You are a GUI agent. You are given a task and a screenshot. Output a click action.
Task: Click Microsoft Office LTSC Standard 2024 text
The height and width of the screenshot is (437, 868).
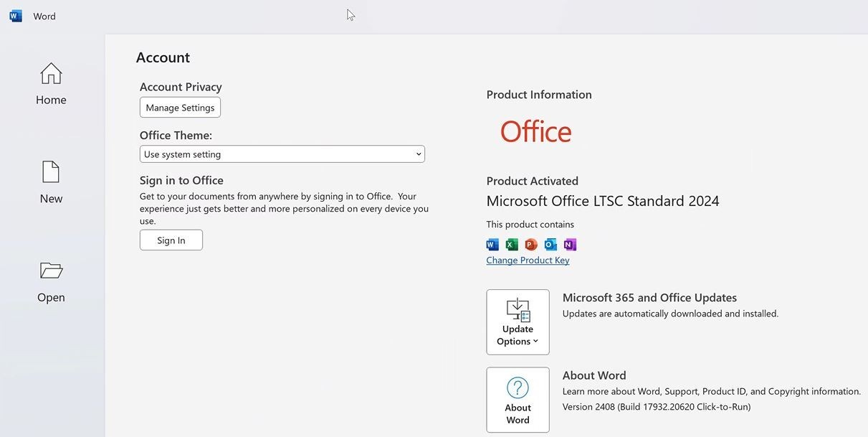click(603, 201)
